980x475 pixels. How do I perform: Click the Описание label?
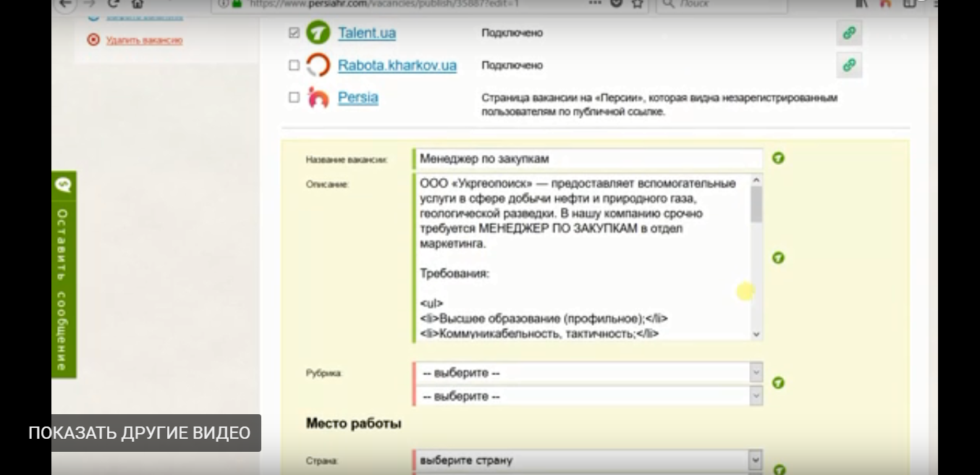(327, 185)
